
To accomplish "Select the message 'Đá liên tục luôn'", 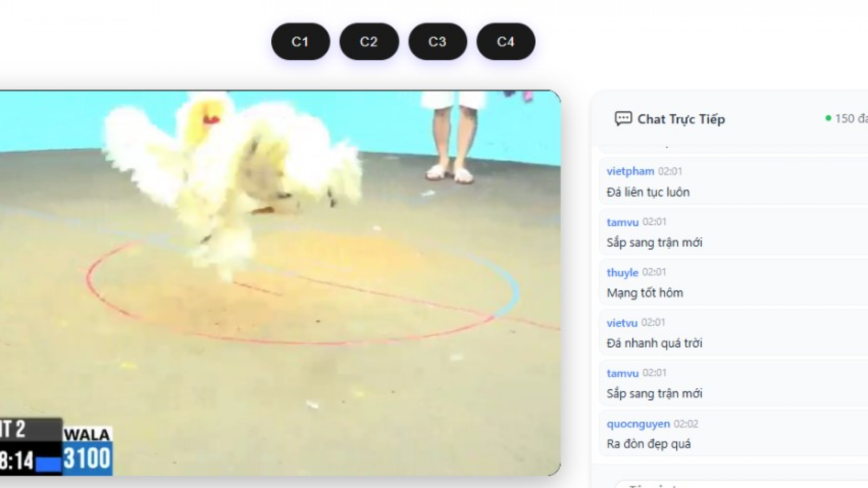I will [648, 192].
